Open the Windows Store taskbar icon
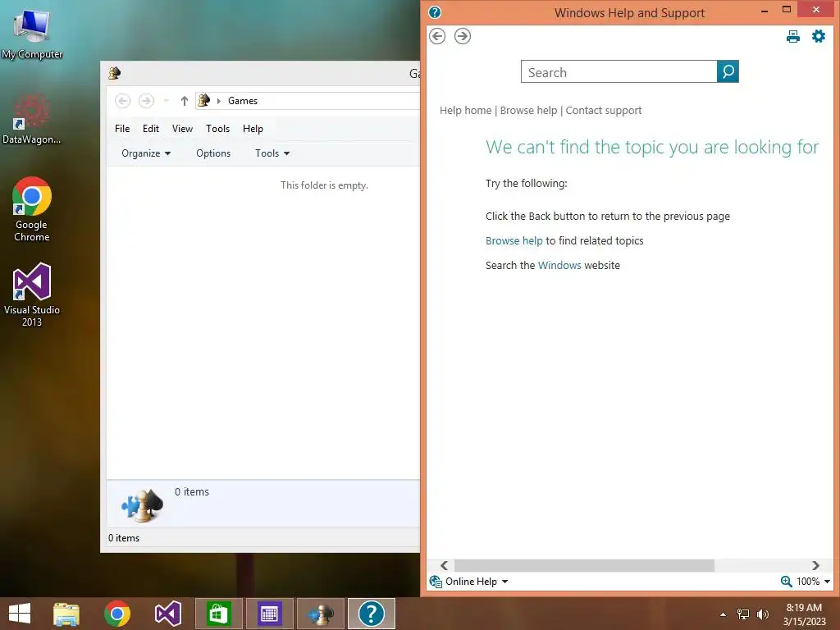Viewport: 840px width, 630px height. (x=218, y=614)
